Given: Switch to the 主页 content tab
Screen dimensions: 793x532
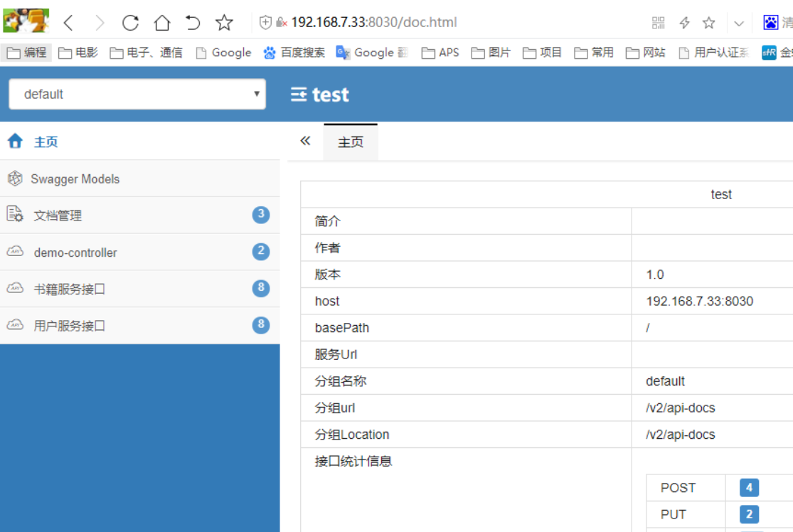Looking at the screenshot, I should [x=350, y=141].
